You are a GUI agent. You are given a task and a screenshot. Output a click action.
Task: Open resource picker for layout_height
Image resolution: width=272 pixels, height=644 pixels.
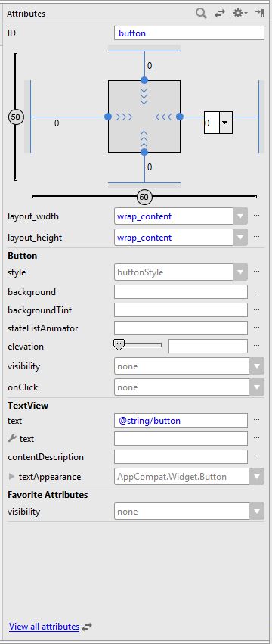(x=256, y=237)
